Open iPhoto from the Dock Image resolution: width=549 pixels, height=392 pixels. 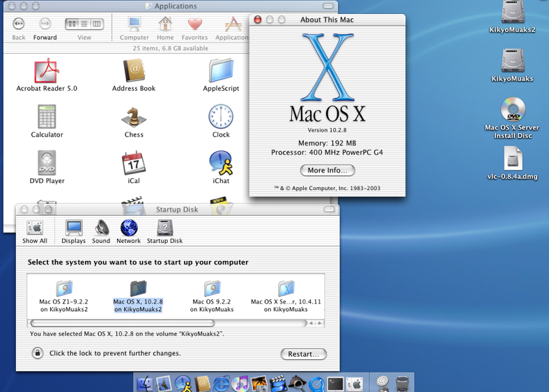[259, 383]
